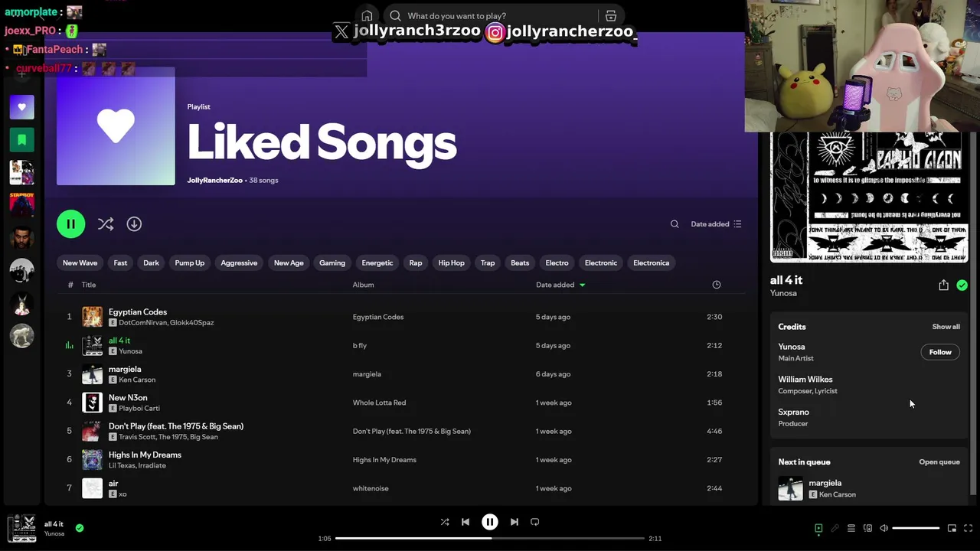This screenshot has width=980, height=551.
Task: Open the miniplayer icon
Action: (x=952, y=528)
